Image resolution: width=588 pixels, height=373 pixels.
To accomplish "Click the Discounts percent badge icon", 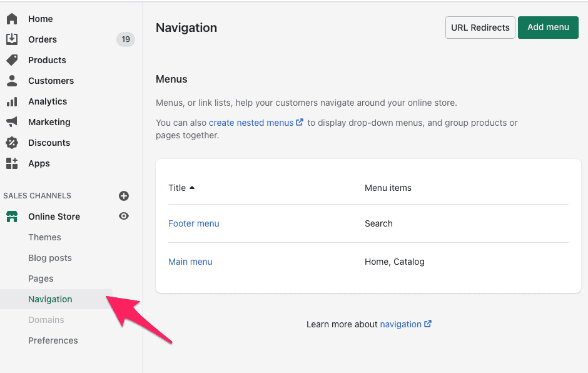I will point(12,143).
